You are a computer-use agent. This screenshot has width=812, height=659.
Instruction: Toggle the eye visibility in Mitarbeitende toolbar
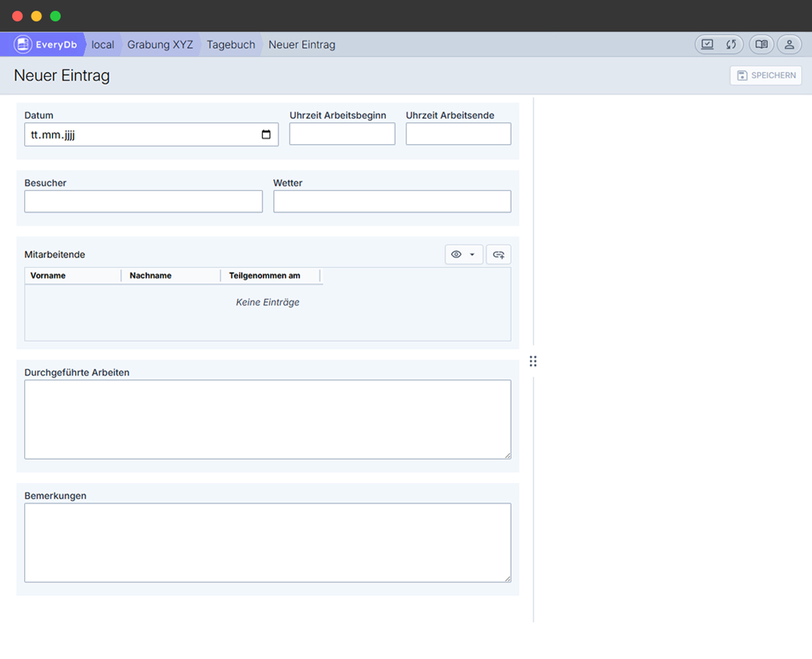click(x=457, y=254)
